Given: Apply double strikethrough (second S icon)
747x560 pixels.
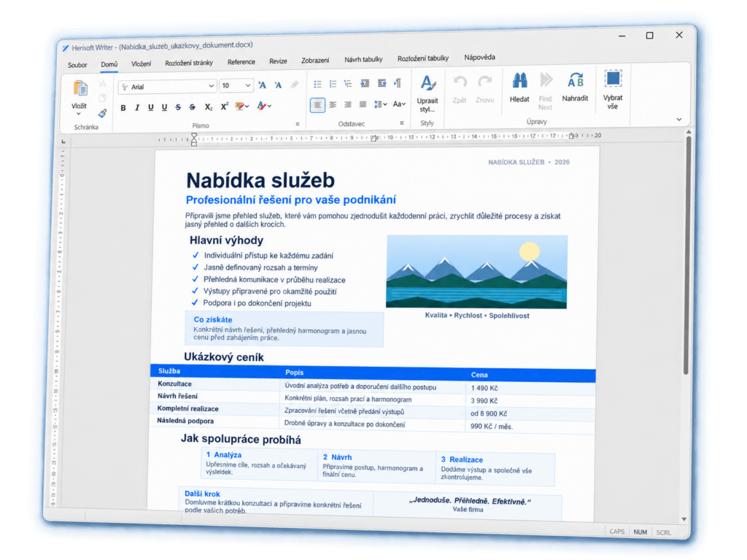Looking at the screenshot, I should [x=192, y=107].
